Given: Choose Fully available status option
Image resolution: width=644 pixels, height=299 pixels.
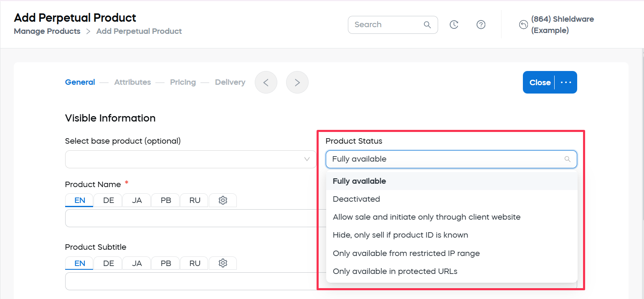Looking at the screenshot, I should point(452,181).
